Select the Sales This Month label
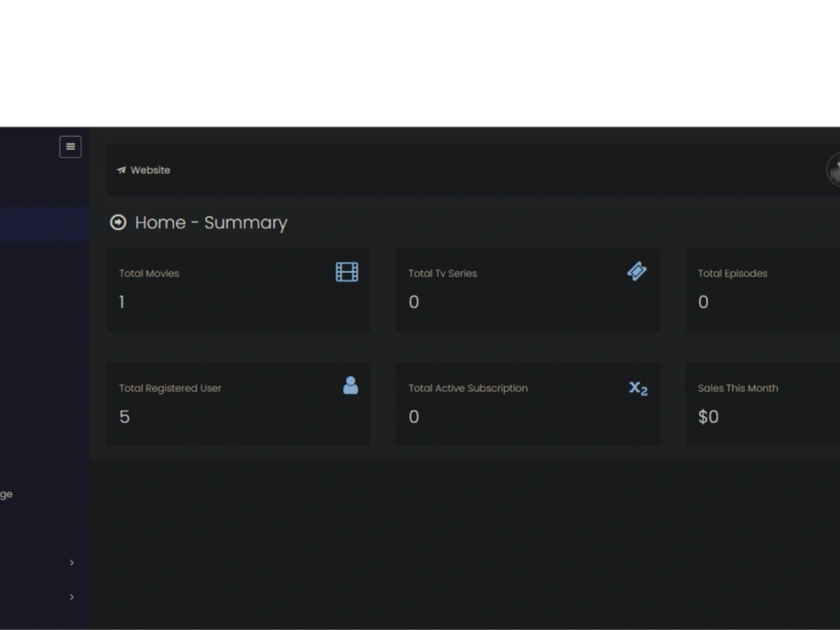 pyautogui.click(x=738, y=388)
